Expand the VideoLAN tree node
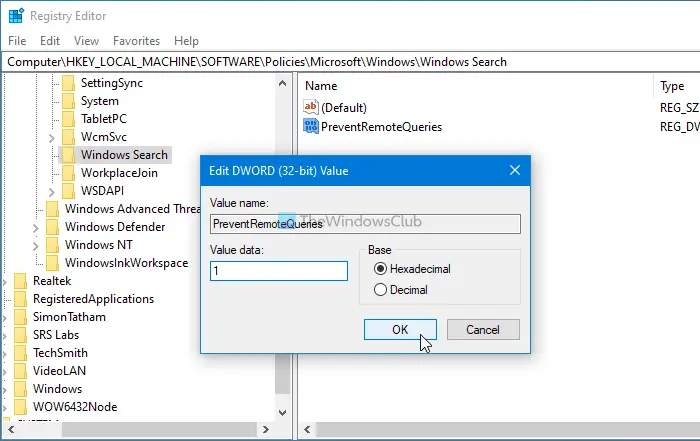Screen dimensions: 700x441 pyautogui.click(x=5, y=372)
